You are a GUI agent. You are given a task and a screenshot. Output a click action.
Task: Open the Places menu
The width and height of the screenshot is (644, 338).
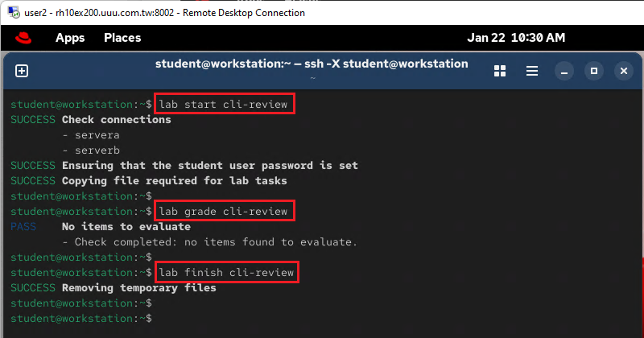tap(122, 38)
